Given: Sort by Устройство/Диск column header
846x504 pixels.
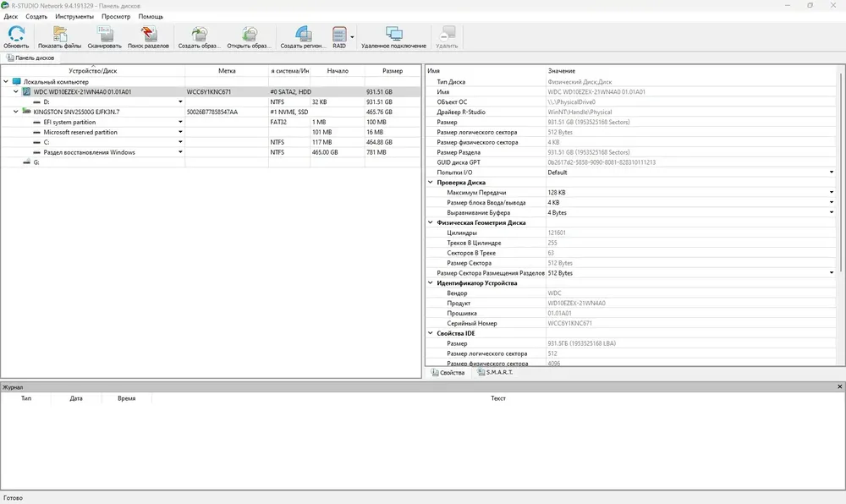Looking at the screenshot, I should click(x=93, y=71).
